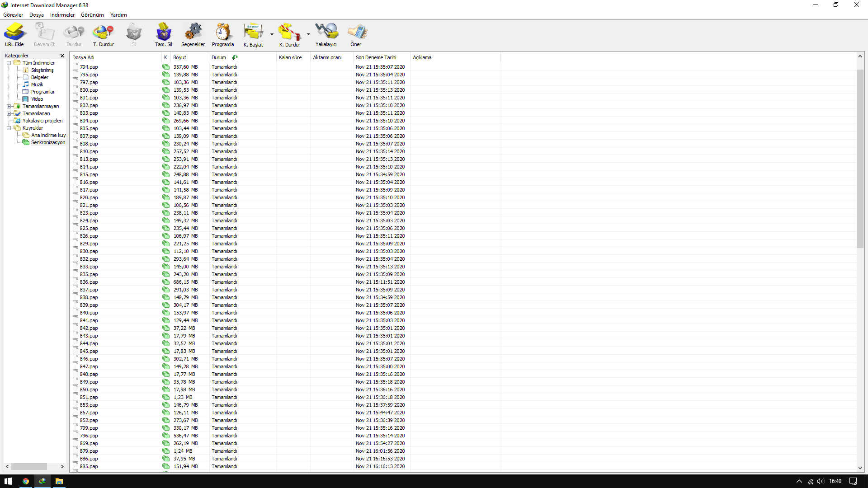Open the İndirmeler menu

click(62, 15)
